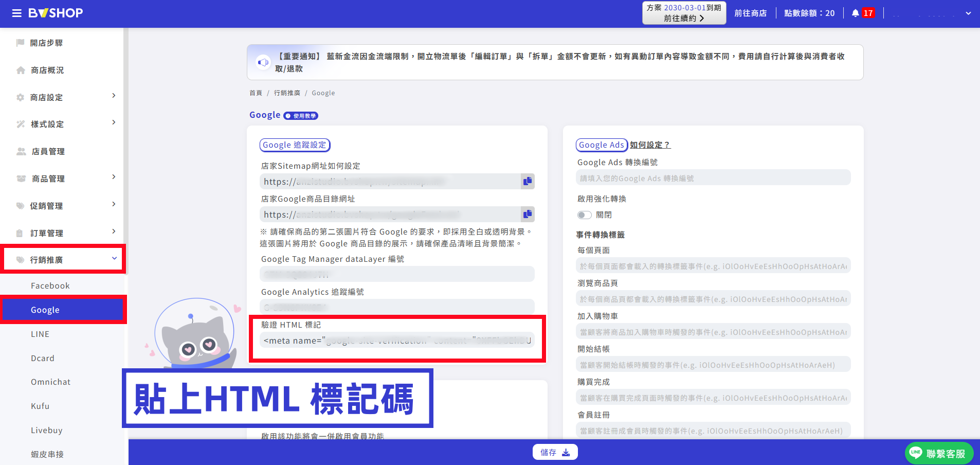This screenshot has width=980, height=465.
Task: Click the 聯繫客服 support button
Action: pyautogui.click(x=939, y=453)
